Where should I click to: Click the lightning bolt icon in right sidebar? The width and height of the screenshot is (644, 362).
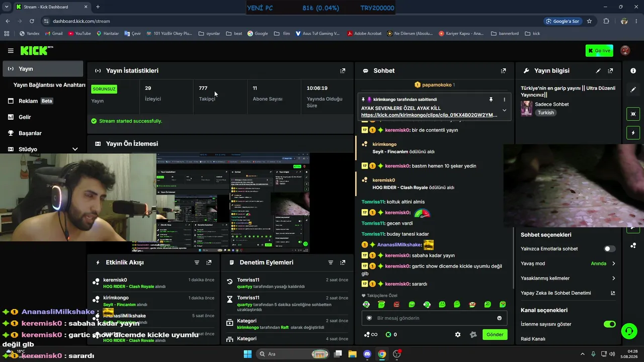click(633, 133)
